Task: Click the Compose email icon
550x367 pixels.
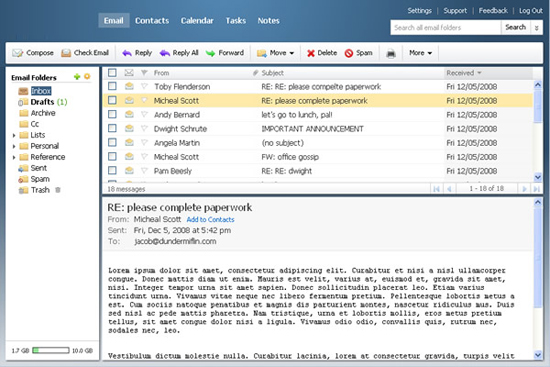Action: coord(18,53)
